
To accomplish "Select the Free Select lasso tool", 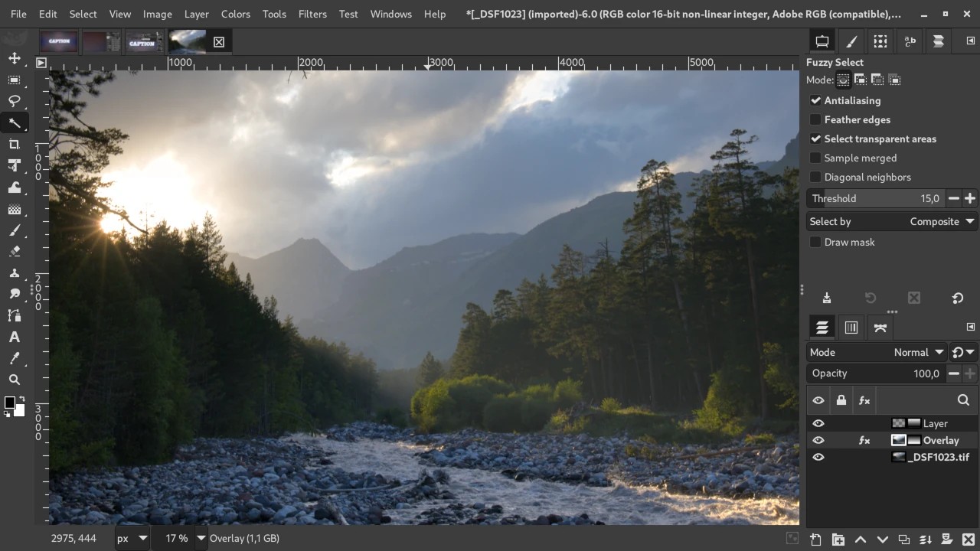I will click(x=14, y=101).
